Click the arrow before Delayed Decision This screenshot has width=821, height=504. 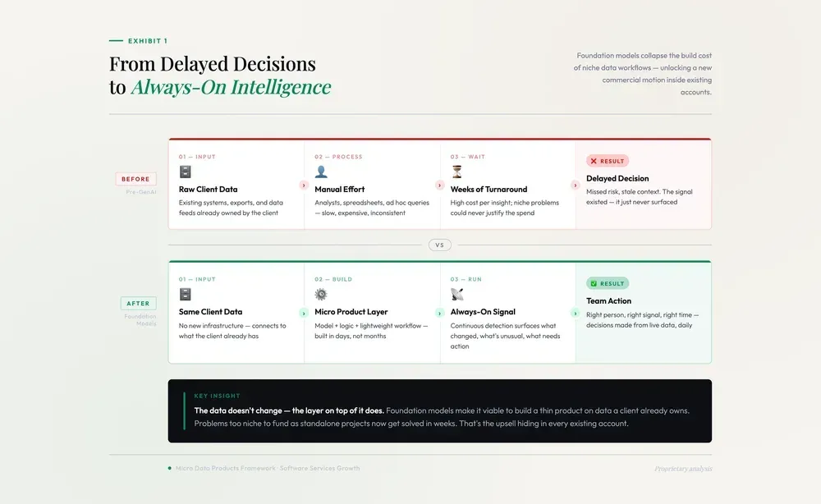click(576, 186)
